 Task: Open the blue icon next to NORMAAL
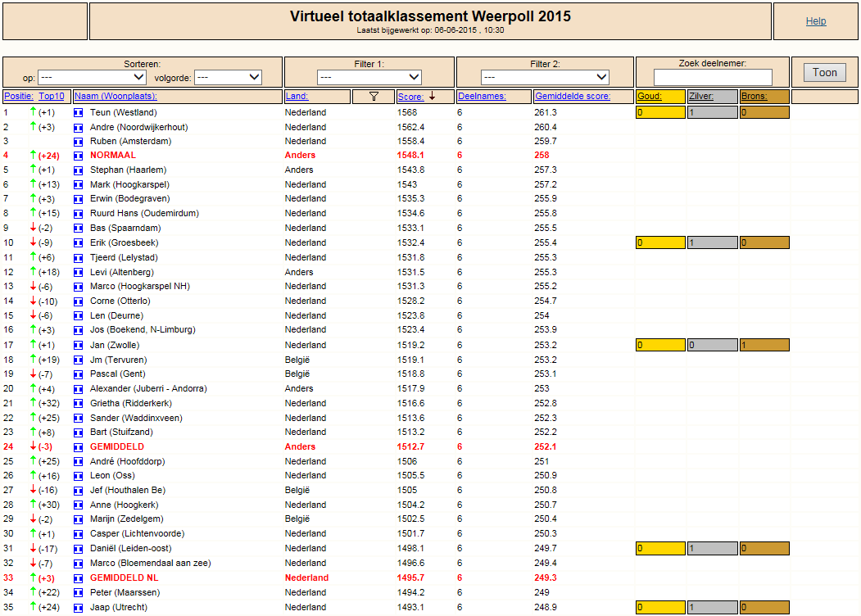[79, 156]
